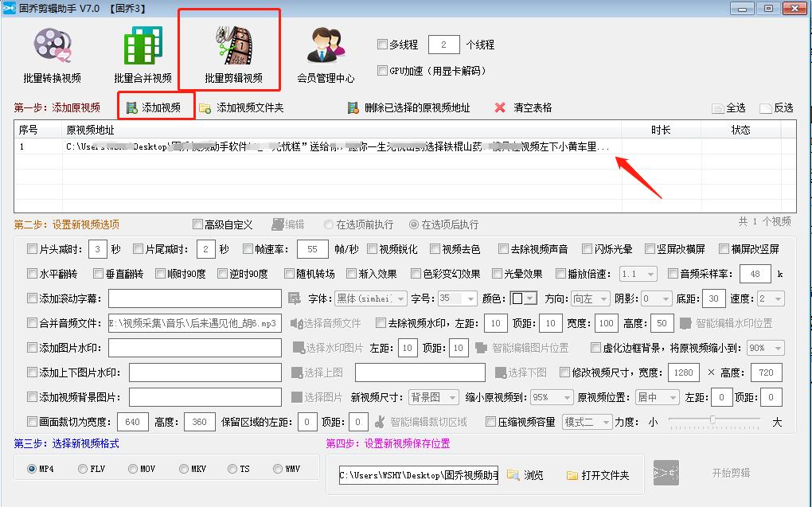This screenshot has height=507, width=812.
Task: Open the subtitle 颜色 color picker
Action: tap(523, 298)
